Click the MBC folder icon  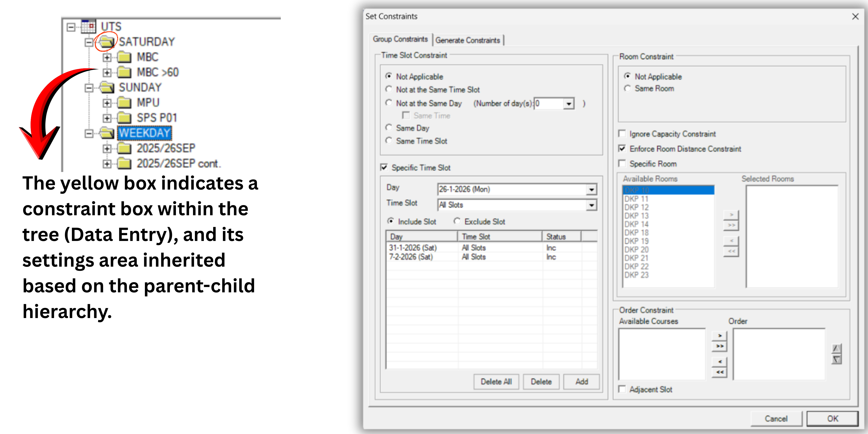click(125, 57)
